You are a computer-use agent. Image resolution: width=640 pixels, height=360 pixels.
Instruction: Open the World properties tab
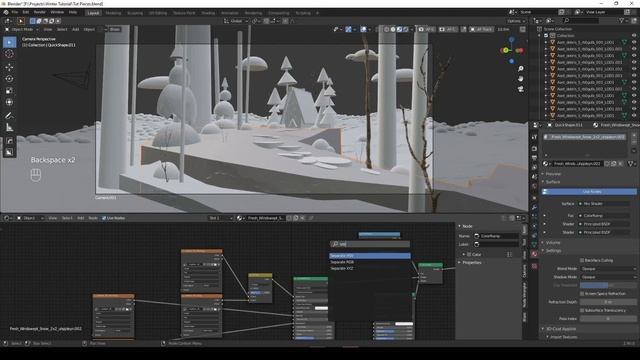[x=534, y=187]
